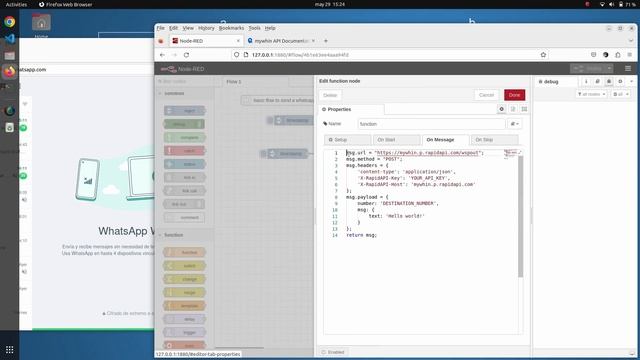List all tabs dropdown arrow in Firefox
The image size is (640, 360).
[x=631, y=41]
